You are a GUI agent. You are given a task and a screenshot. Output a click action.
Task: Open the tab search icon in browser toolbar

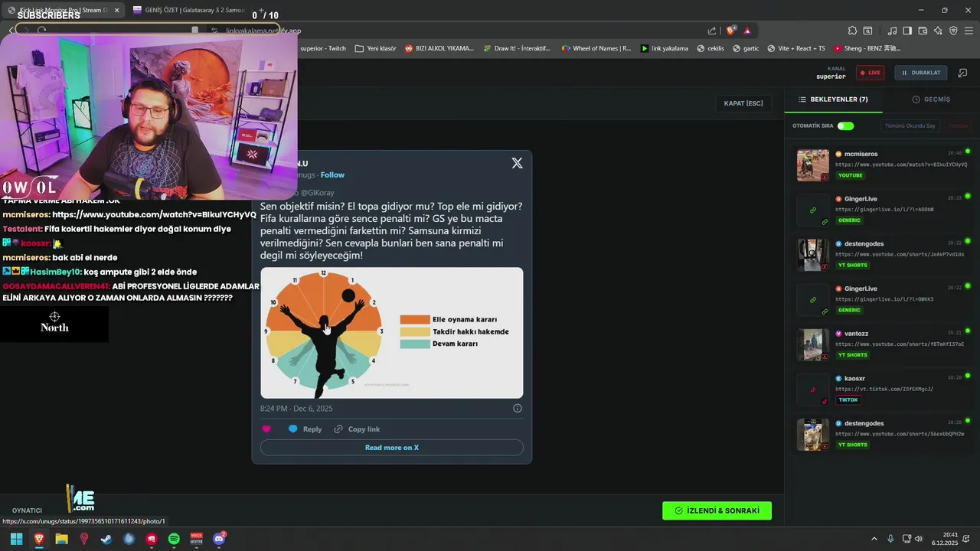point(868,31)
